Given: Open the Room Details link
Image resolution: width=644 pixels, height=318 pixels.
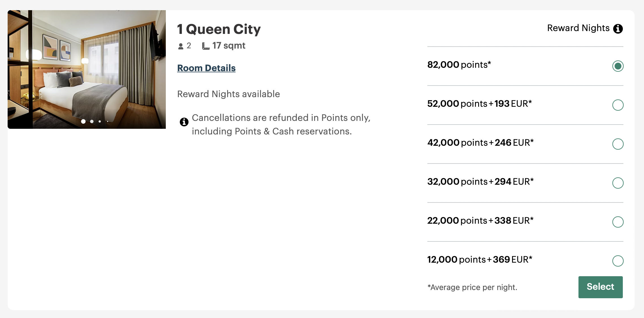Looking at the screenshot, I should 206,68.
